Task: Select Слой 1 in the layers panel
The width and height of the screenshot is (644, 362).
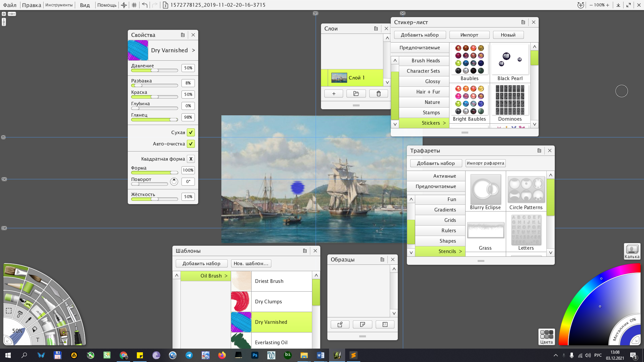Action: 352,78
